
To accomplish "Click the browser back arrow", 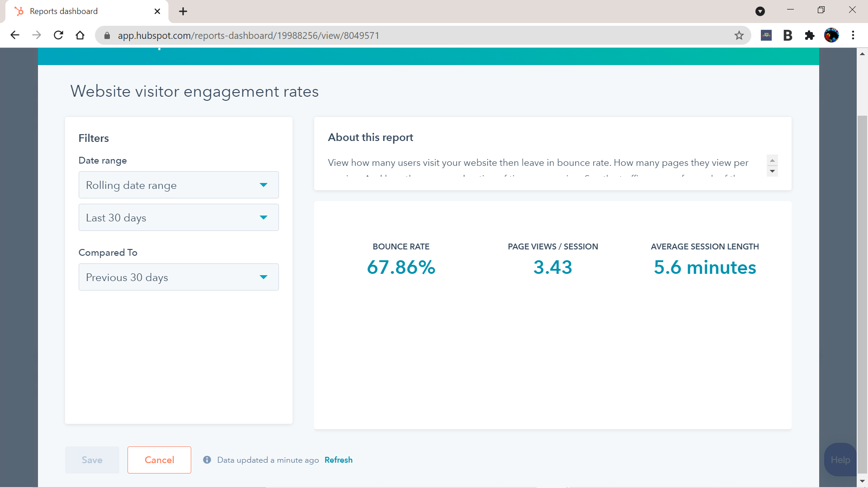I will point(15,35).
